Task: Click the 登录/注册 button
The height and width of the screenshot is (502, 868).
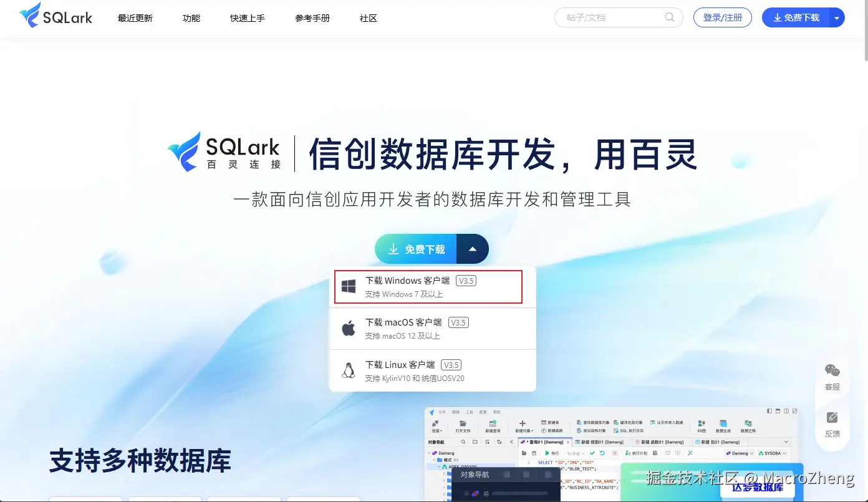Action: tap(723, 17)
